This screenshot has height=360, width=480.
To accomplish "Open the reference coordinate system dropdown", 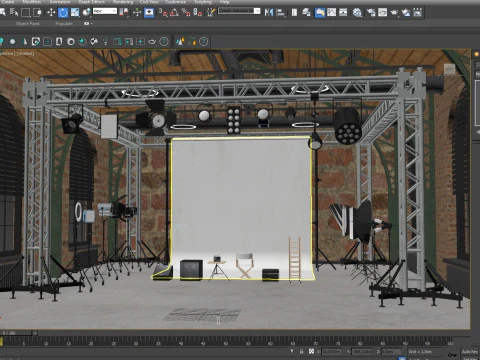I will click(x=105, y=11).
